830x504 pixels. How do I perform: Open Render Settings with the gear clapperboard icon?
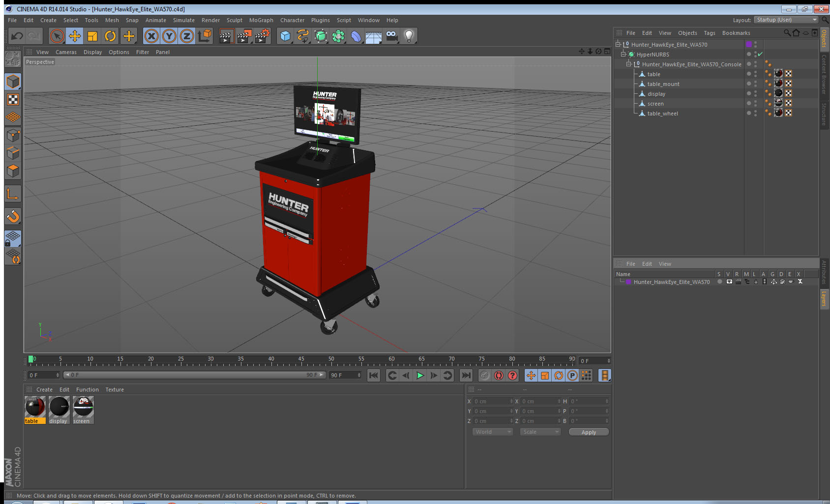pos(262,36)
